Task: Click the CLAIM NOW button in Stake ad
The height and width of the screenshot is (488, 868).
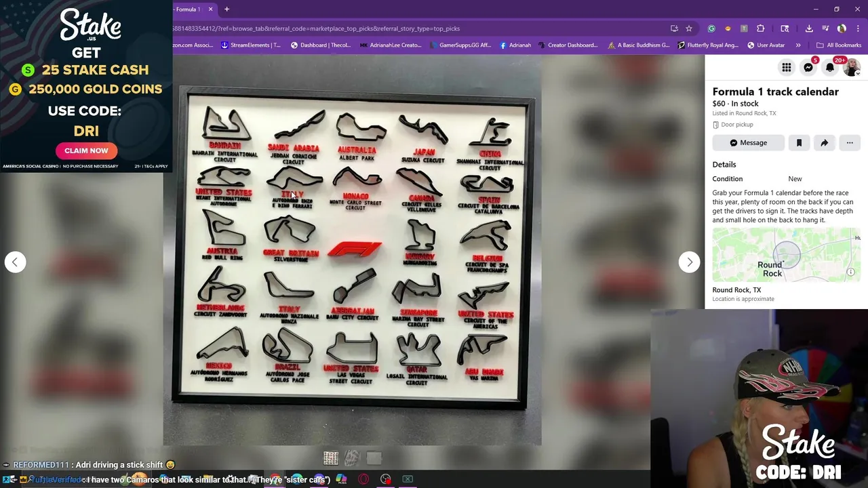Action: (86, 150)
